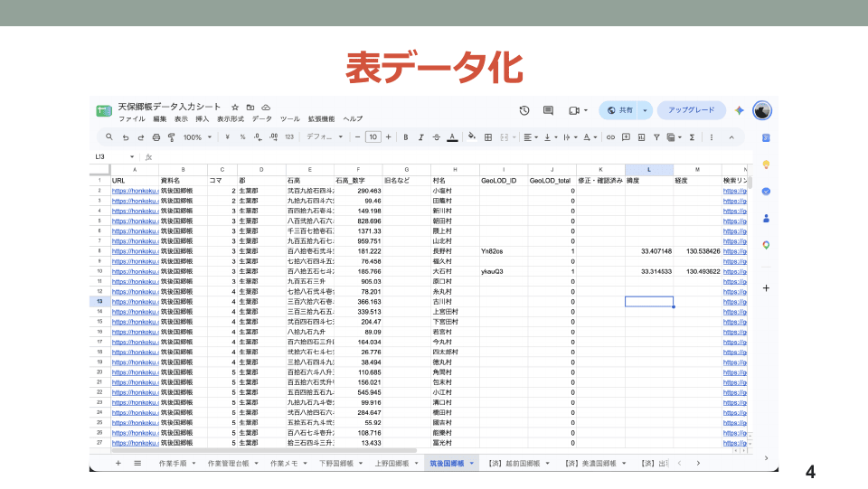Click the font size field

[373, 137]
